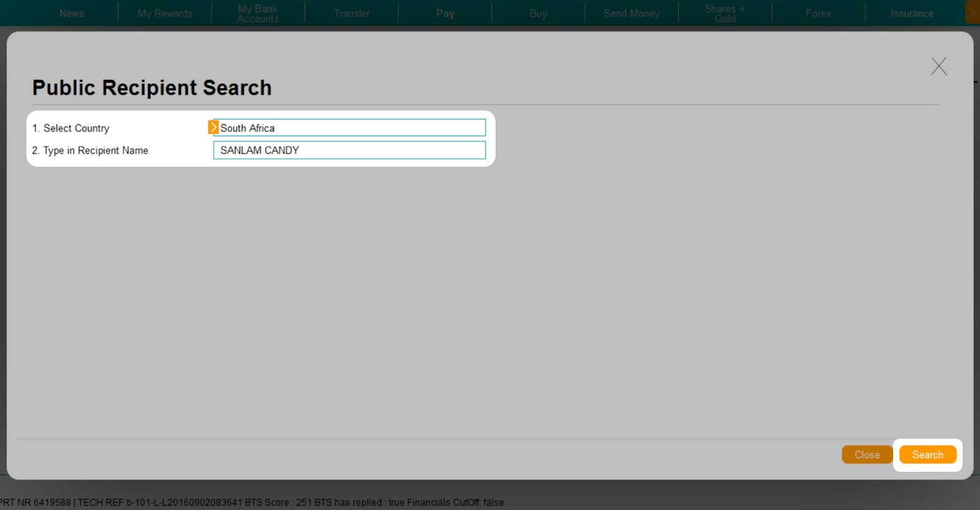Dismiss the dialog using the X icon
The width and height of the screenshot is (980, 510).
point(939,66)
